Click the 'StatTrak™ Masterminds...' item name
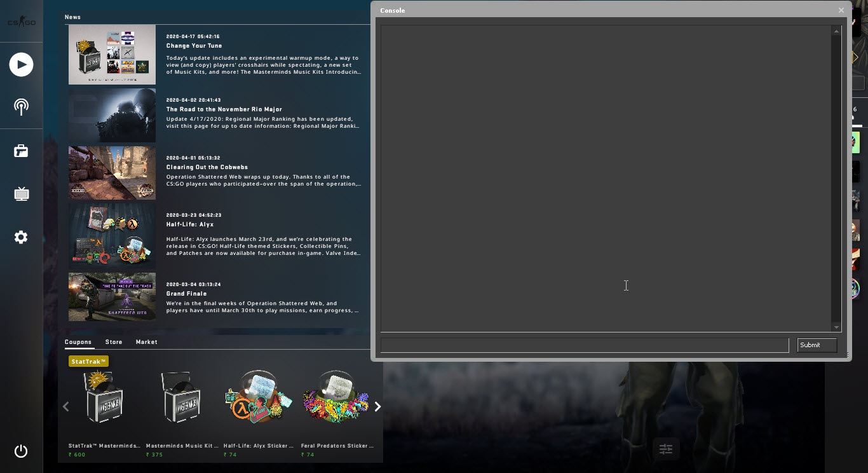The image size is (868, 473). click(x=104, y=446)
